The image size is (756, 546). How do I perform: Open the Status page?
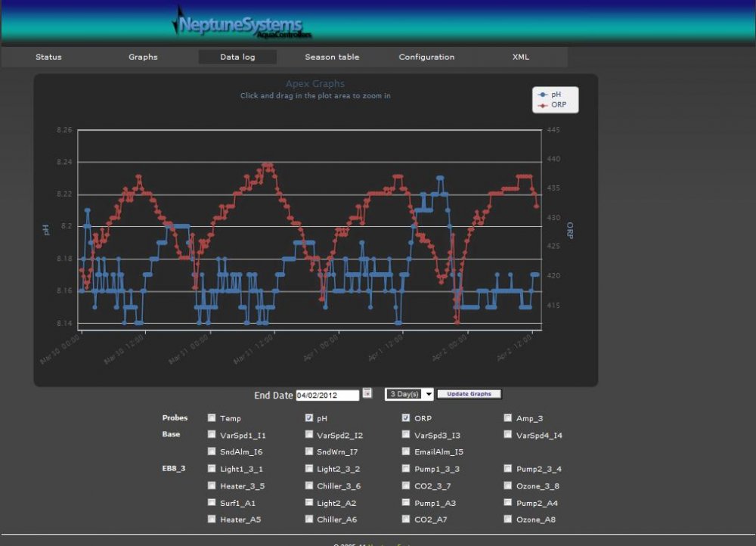point(48,57)
